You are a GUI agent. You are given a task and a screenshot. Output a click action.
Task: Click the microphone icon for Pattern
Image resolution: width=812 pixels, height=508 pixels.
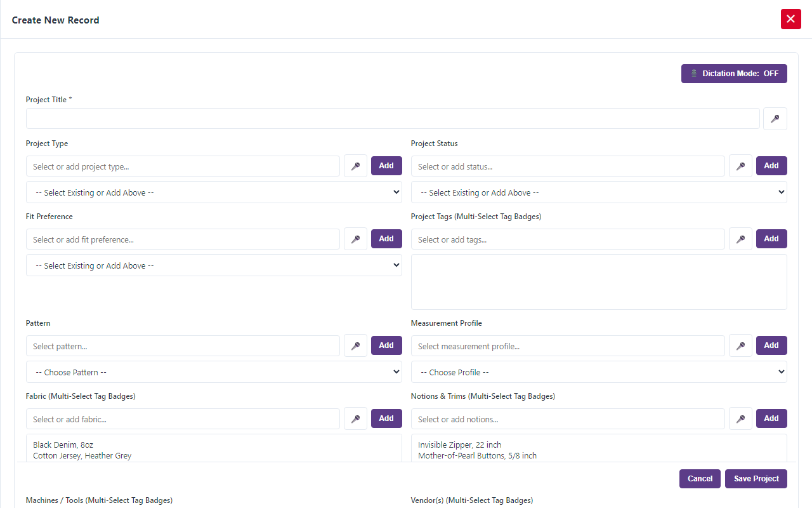(355, 345)
